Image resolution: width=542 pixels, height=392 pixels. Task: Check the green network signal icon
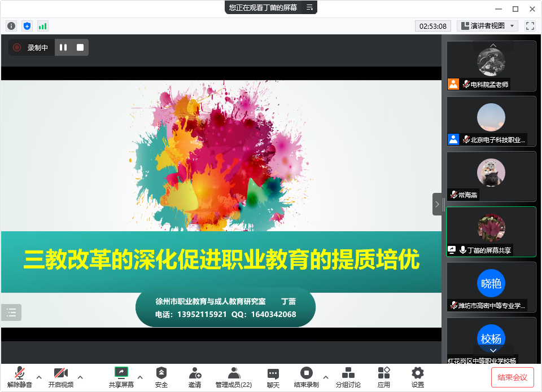tap(43, 26)
